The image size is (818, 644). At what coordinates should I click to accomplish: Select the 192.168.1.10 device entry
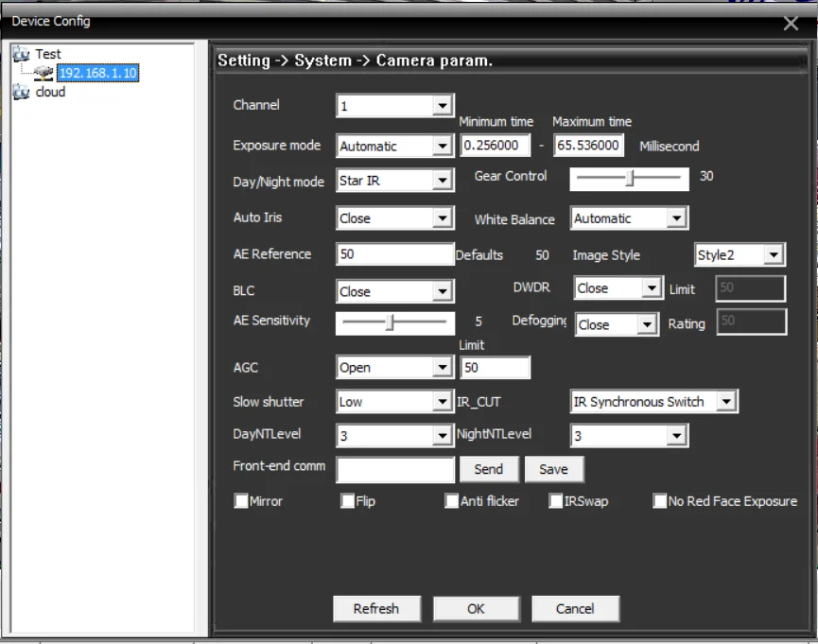[x=97, y=73]
